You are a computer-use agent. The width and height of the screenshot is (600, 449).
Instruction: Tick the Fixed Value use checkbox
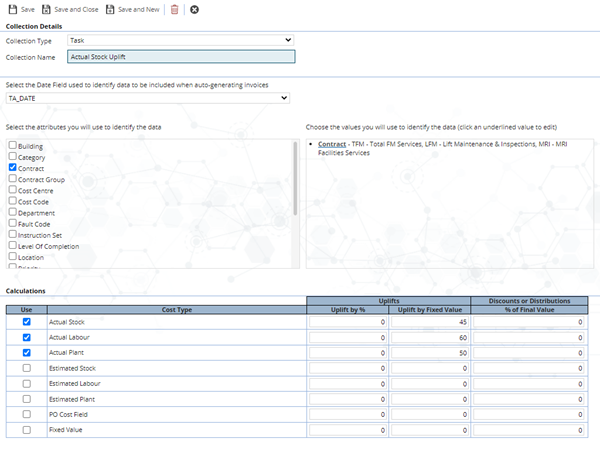26,429
